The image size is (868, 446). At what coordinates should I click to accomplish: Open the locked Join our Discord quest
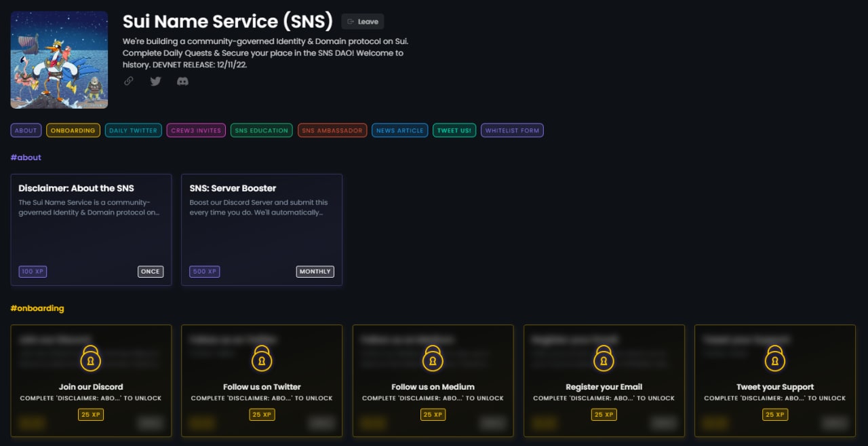[91, 380]
